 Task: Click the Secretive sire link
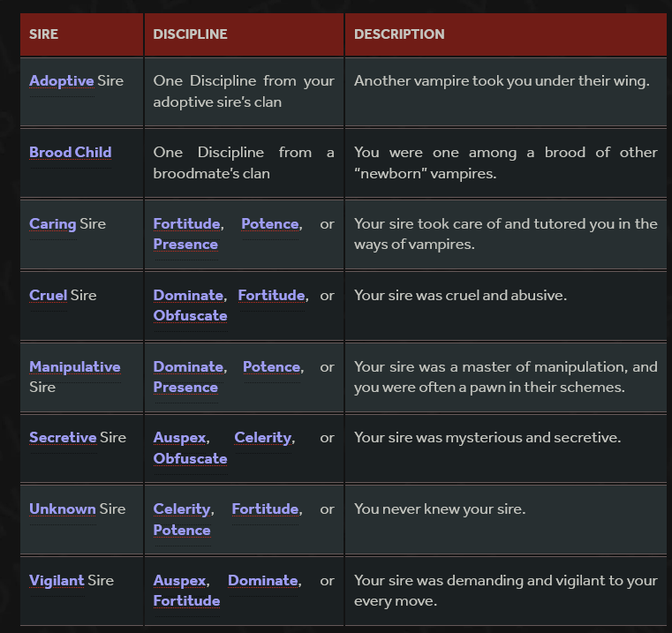63,438
